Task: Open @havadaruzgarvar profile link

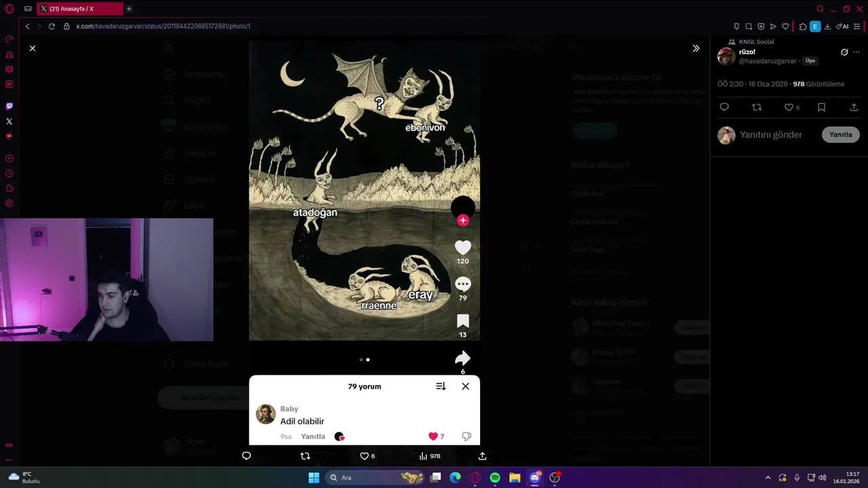Action: click(x=768, y=61)
